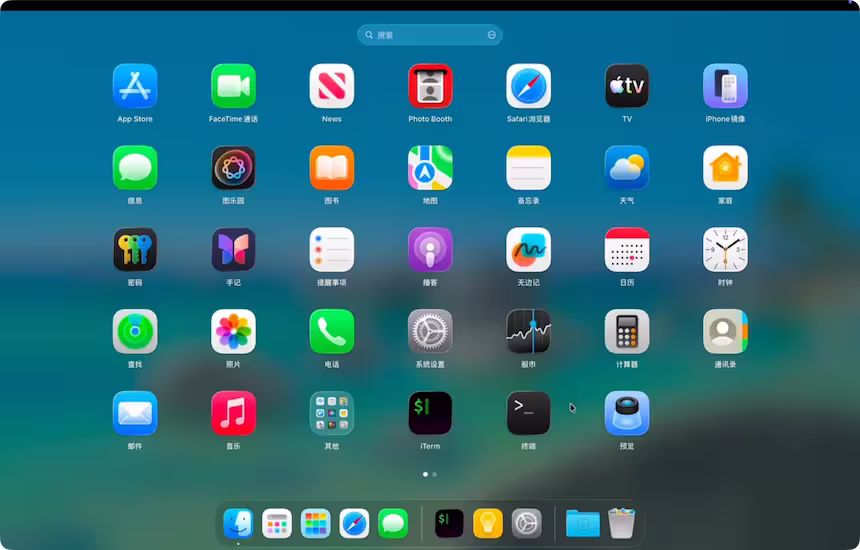Launch the Stocks app
860x550 pixels.
(x=528, y=331)
